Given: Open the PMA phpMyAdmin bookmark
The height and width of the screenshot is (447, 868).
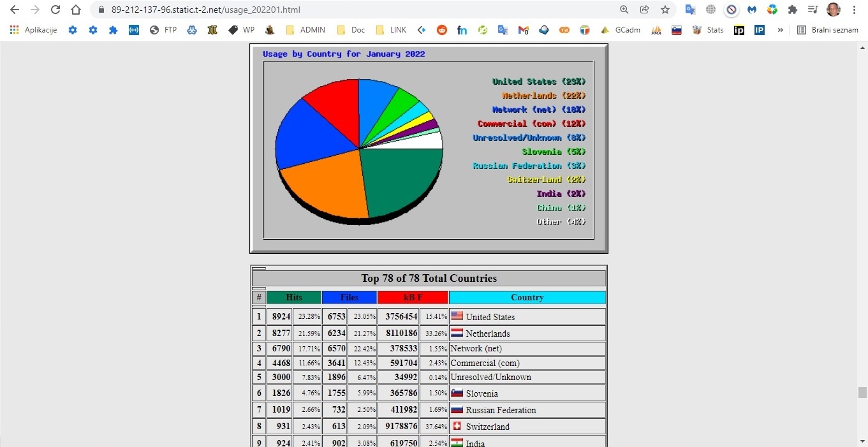Looking at the screenshot, I should (656, 30).
